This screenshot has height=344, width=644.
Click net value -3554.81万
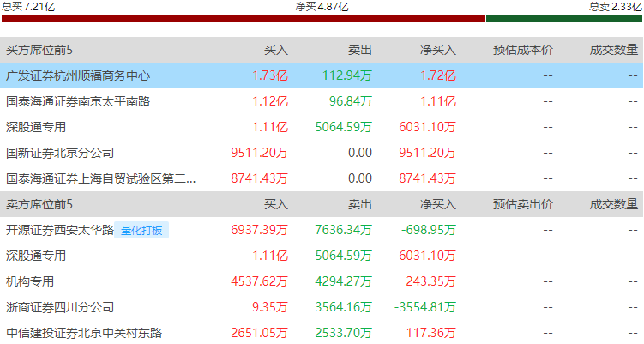pos(425,307)
